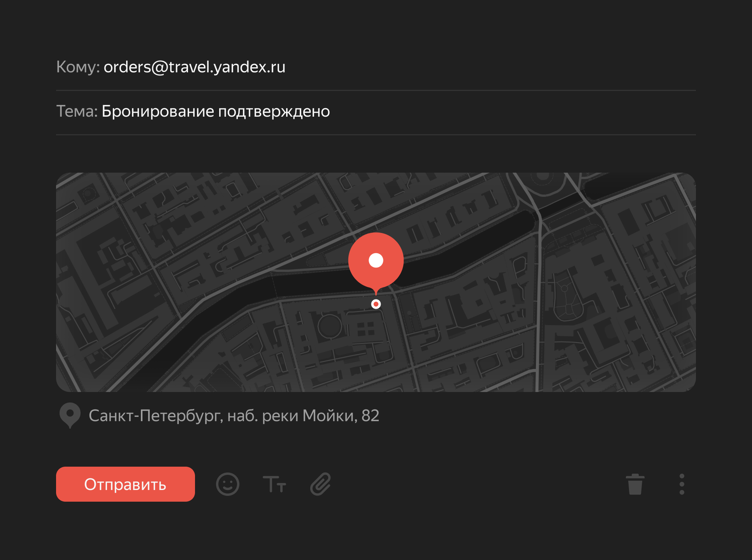Open the emoji picker smiley icon
The height and width of the screenshot is (560, 752).
pos(228,484)
